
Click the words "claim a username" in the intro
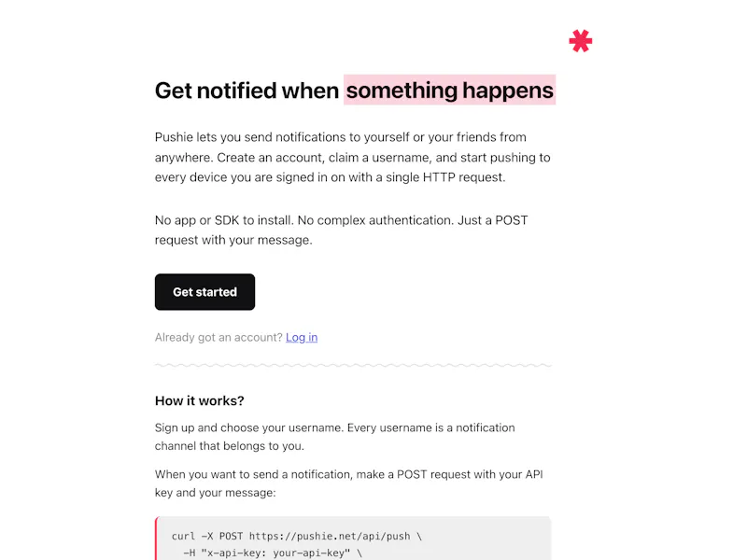[x=378, y=158]
